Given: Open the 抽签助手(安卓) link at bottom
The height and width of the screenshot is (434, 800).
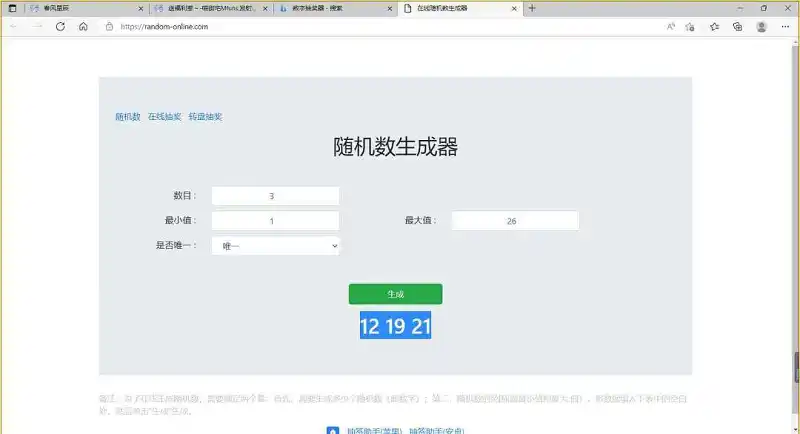Looking at the screenshot, I should tap(437, 431).
